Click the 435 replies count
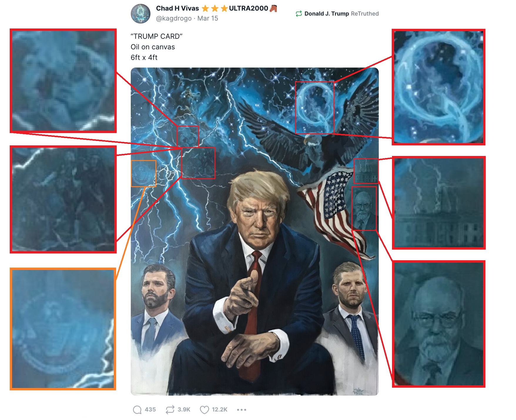Image resolution: width=516 pixels, height=420 pixels. click(150, 409)
